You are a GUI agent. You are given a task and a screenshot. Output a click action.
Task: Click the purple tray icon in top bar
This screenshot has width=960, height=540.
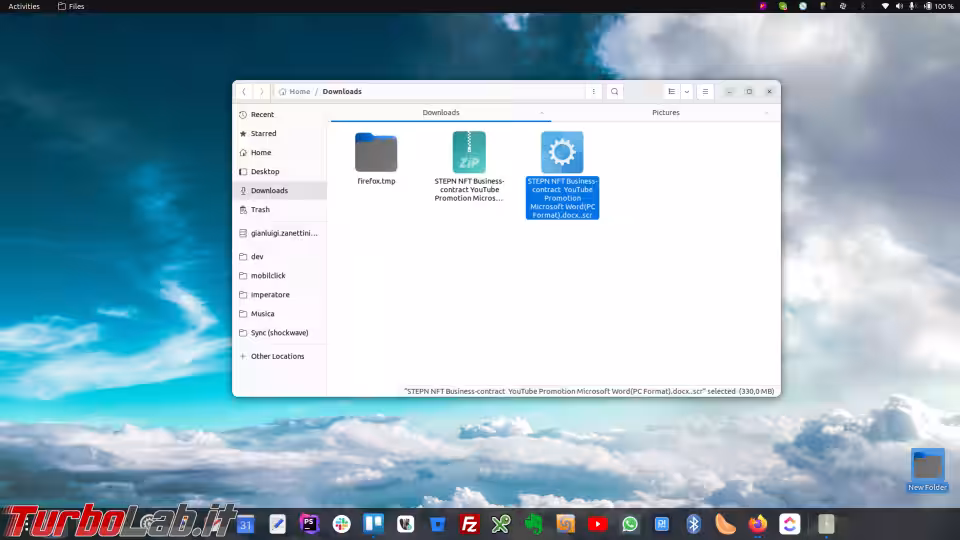[x=763, y=6]
